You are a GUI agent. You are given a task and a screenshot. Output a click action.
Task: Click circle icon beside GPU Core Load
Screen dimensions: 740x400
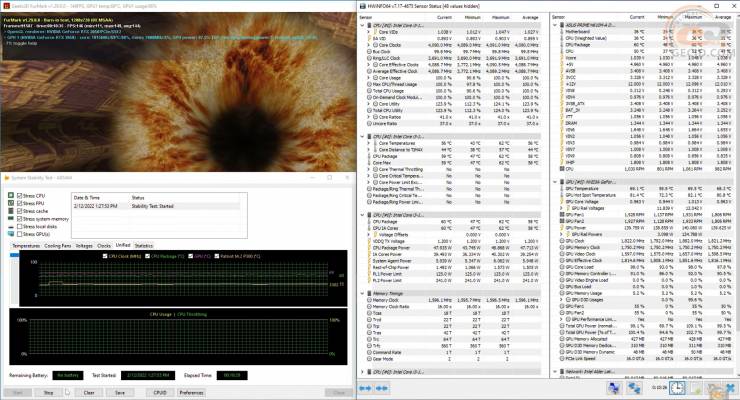pyautogui.click(x=562, y=267)
